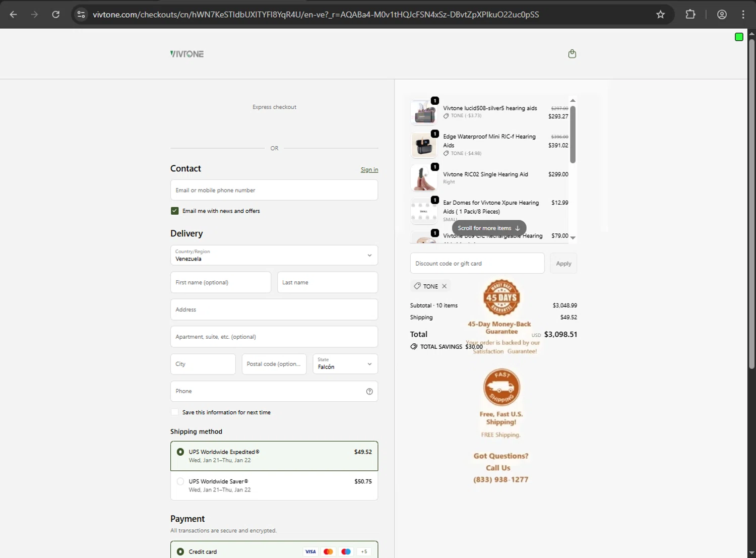Click the $3,098.51 total amount
Screen dimensions: 756x558
pyautogui.click(x=560, y=335)
